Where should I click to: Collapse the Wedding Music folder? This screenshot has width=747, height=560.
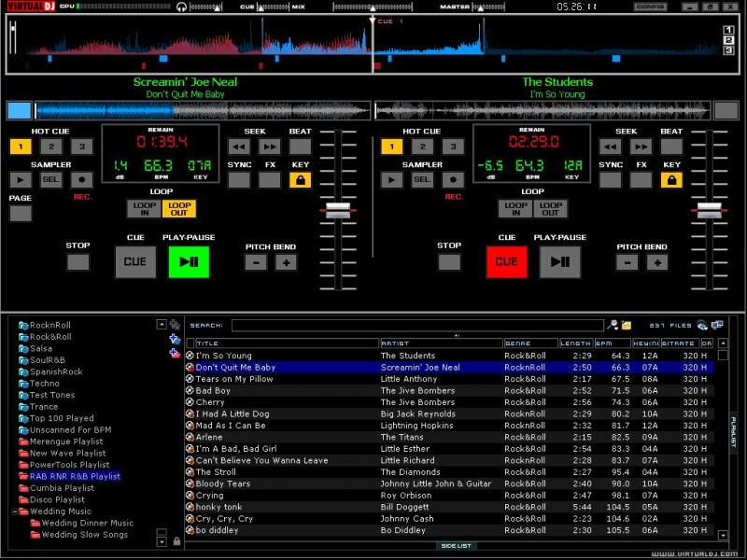pyautogui.click(x=15, y=511)
